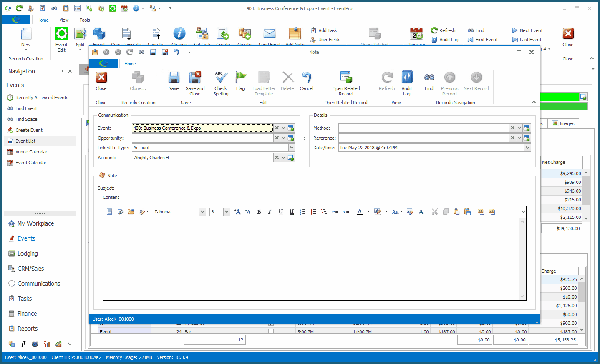Open Itinerary from the main window ribbon
The width and height of the screenshot is (600, 364).
tap(416, 36)
